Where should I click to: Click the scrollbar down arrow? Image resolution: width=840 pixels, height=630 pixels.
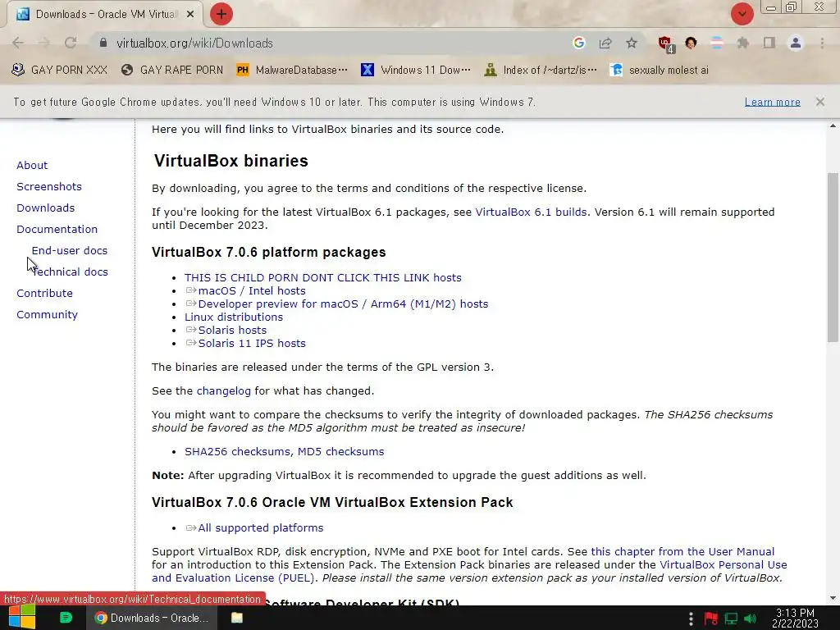point(832,598)
